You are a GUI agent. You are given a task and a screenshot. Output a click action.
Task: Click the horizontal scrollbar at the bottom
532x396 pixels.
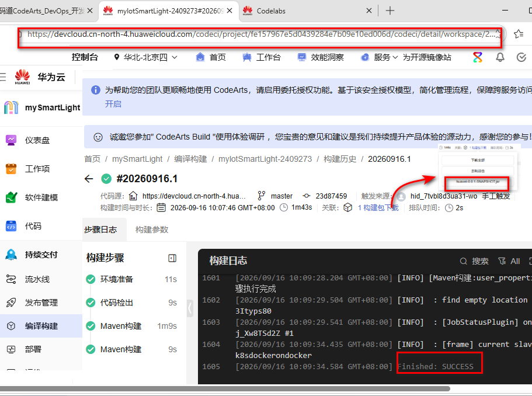[225, 388]
